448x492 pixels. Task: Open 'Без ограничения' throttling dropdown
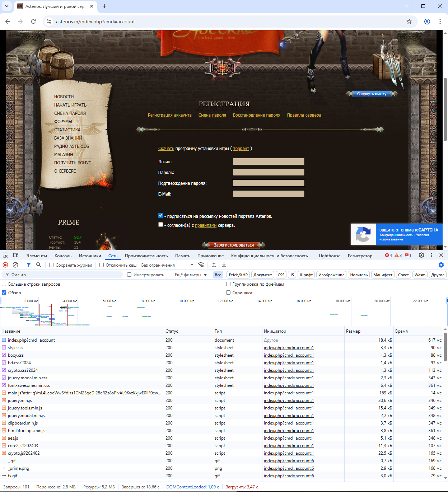167,265
